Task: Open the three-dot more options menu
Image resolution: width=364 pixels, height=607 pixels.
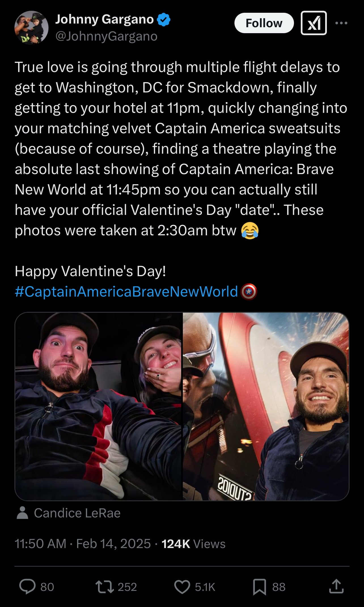Action: tap(341, 23)
